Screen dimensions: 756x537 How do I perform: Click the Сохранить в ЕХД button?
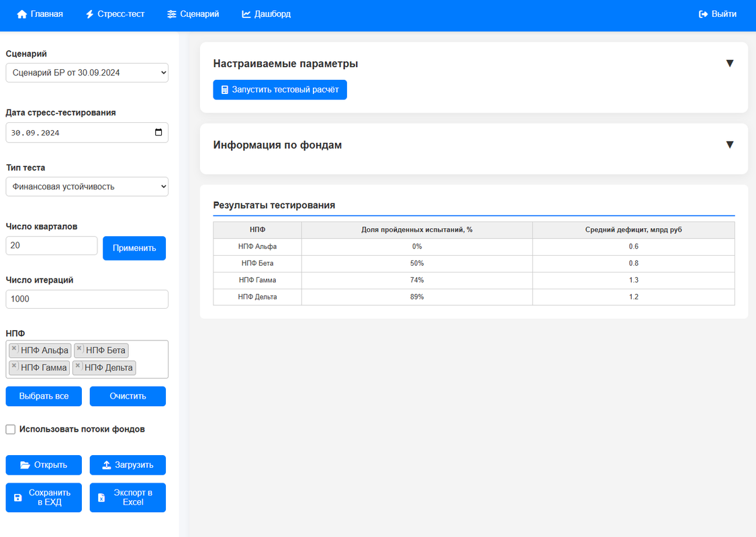[44, 497]
